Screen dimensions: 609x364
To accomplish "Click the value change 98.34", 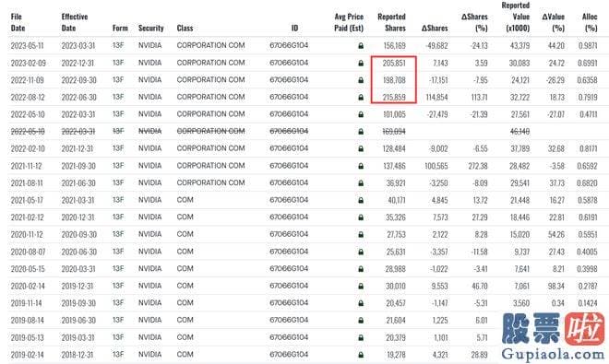I will tap(556, 286).
